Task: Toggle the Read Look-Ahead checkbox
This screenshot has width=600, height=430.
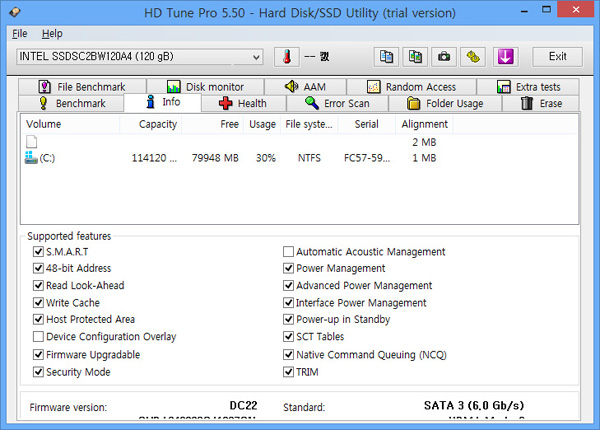Action: [38, 285]
